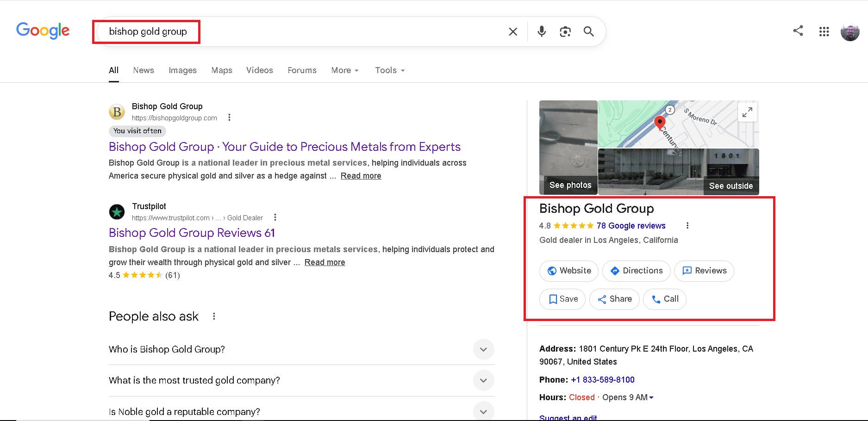Switch to the News tab
Image resolution: width=868 pixels, height=421 pixels.
(x=144, y=70)
